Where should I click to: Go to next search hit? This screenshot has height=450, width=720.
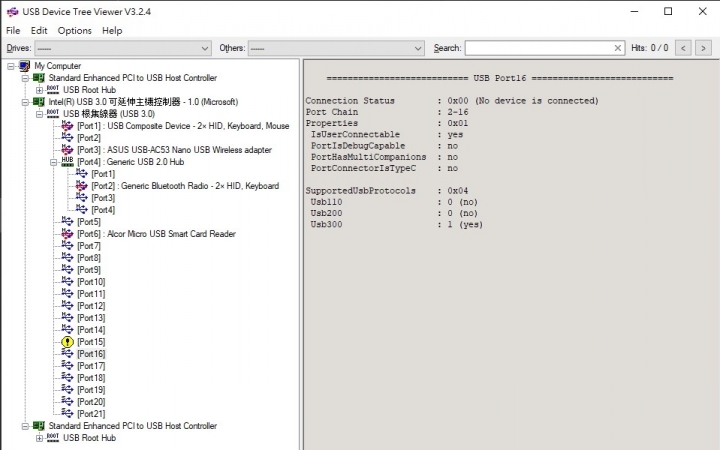click(x=703, y=48)
